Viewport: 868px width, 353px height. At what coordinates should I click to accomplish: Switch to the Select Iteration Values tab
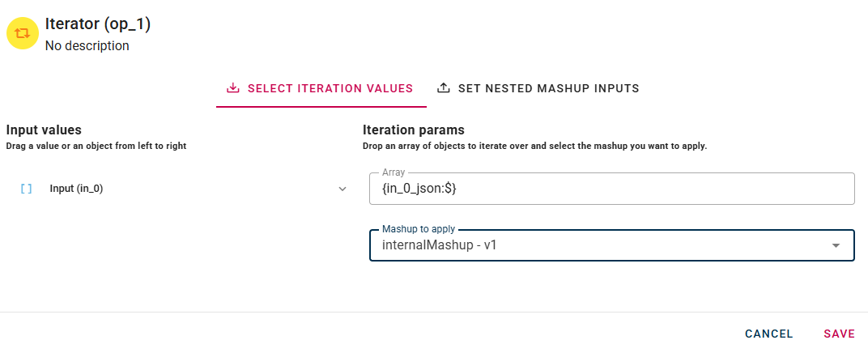(x=321, y=88)
